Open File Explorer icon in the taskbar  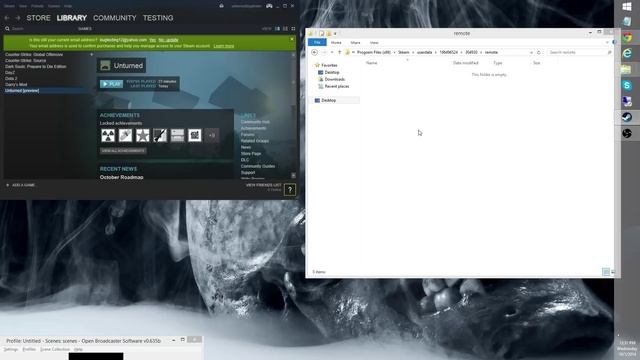pyautogui.click(x=627, y=69)
